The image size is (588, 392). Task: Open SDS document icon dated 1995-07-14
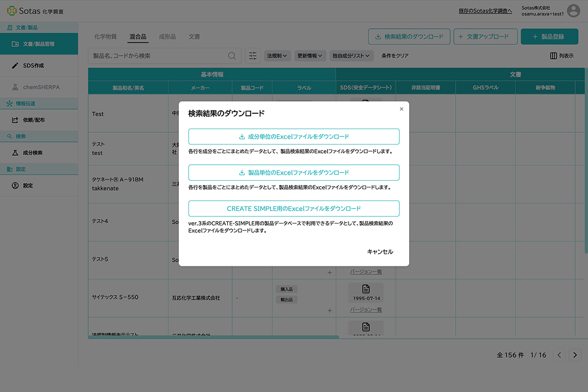pos(366,288)
